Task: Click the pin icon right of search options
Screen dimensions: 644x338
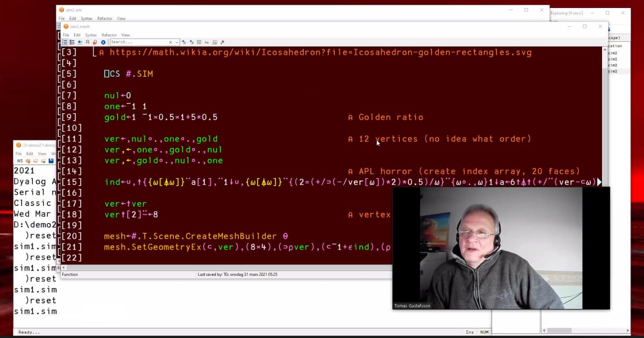Action: click(x=222, y=42)
